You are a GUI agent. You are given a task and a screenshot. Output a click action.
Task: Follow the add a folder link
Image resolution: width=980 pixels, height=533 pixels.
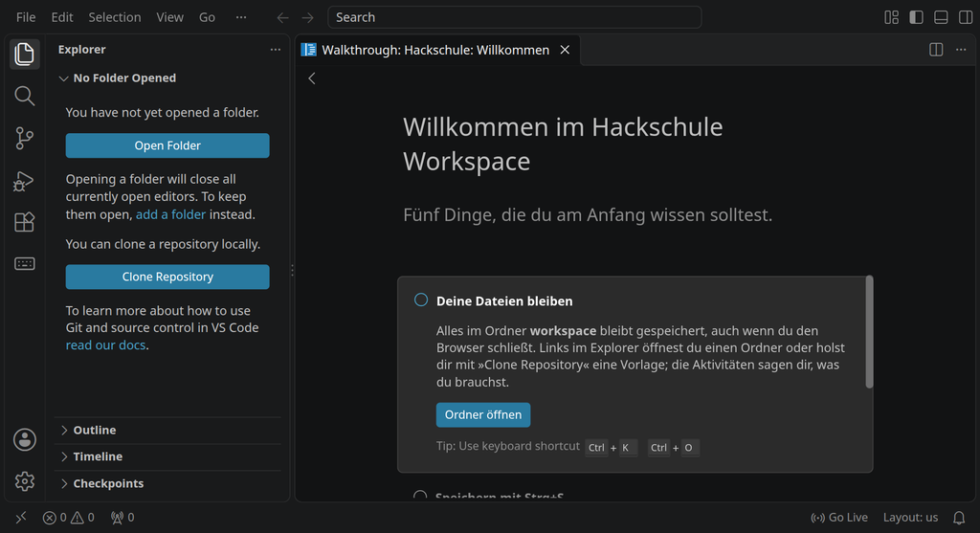tap(170, 214)
